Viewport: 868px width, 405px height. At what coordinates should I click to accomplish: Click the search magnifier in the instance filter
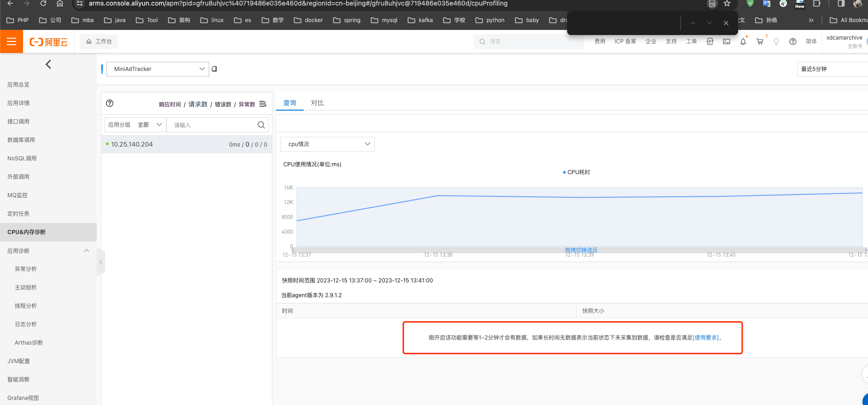[x=261, y=125]
